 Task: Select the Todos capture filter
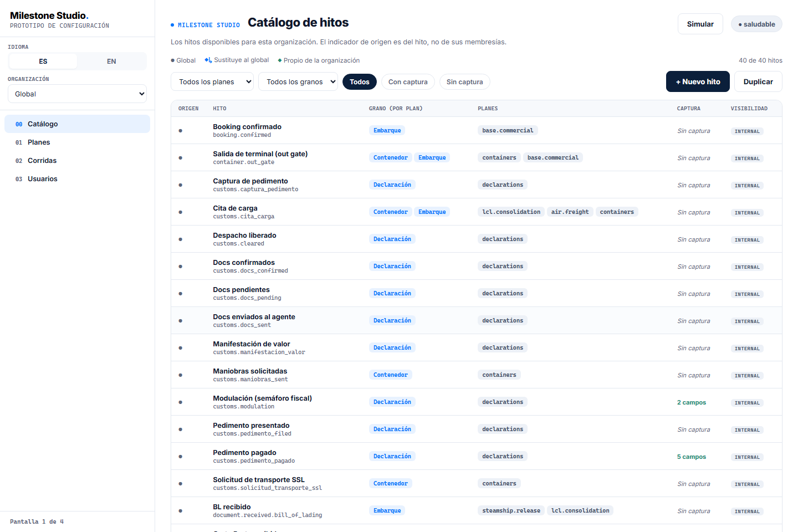[360, 82]
